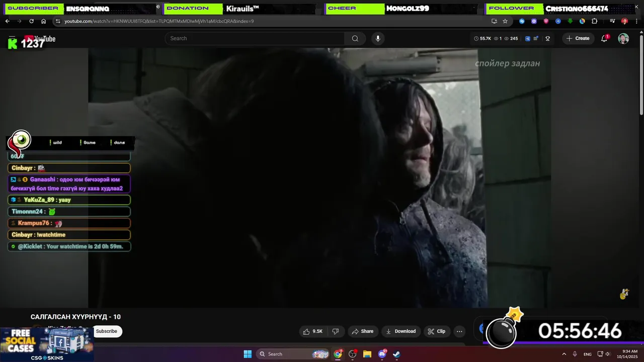Open YouTube notifications bell
Viewport: 644px width, 362px height.
pyautogui.click(x=604, y=38)
